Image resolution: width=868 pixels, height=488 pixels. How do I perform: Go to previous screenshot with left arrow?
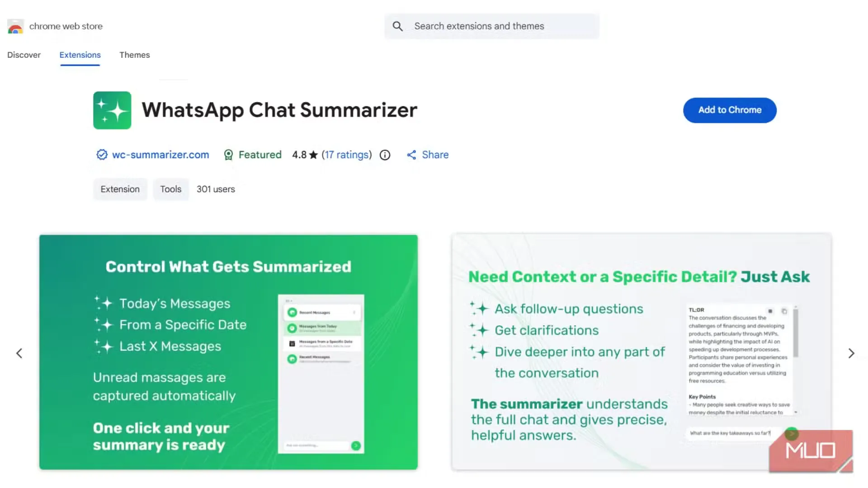19,353
